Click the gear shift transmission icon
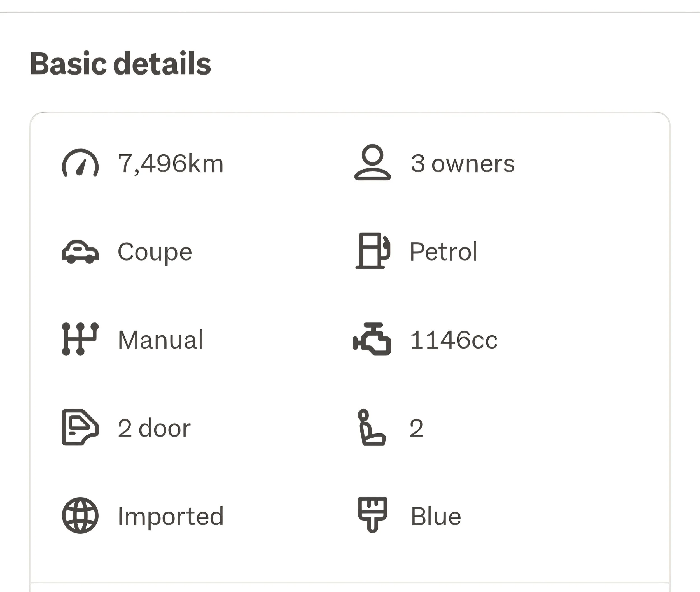This screenshot has width=700, height=592. coord(80,339)
